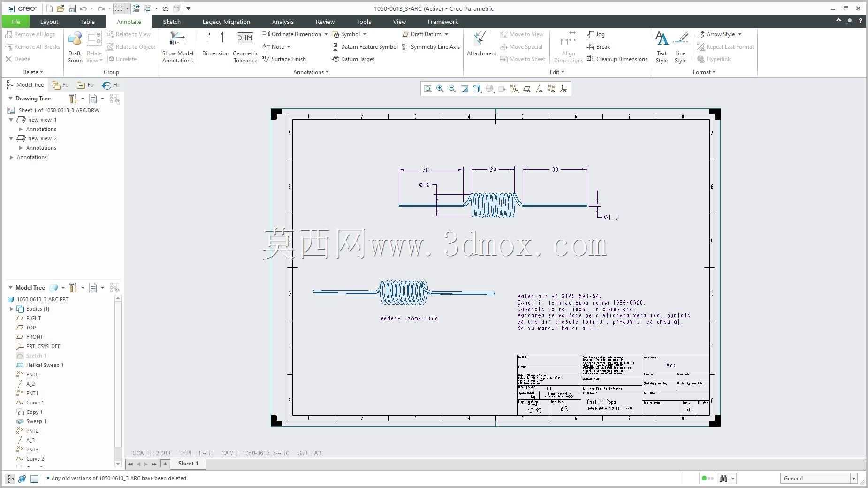This screenshot has width=868, height=488.
Task: Click the Sheet 1 tab
Action: (188, 464)
